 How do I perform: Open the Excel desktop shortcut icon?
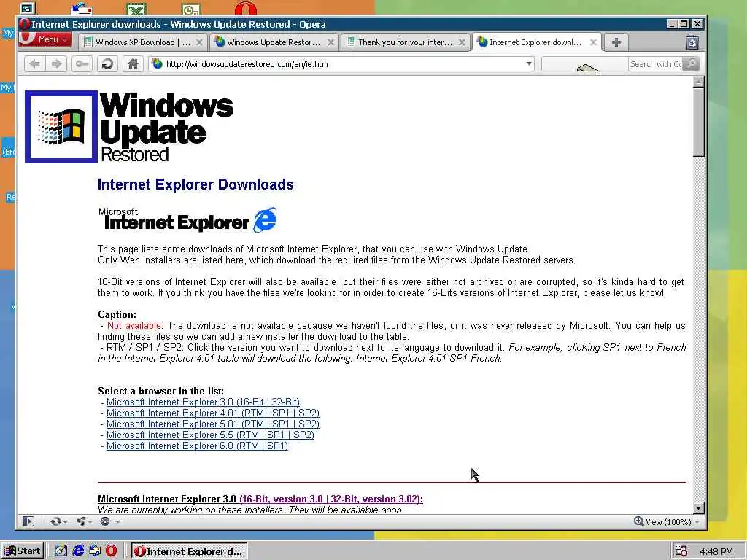[136, 9]
